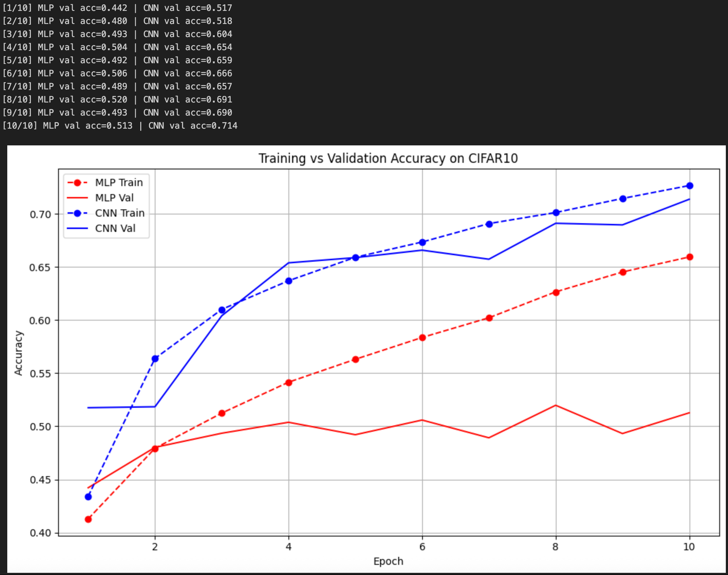Click the [1/10] output log line
728x575 pixels.
point(117,8)
